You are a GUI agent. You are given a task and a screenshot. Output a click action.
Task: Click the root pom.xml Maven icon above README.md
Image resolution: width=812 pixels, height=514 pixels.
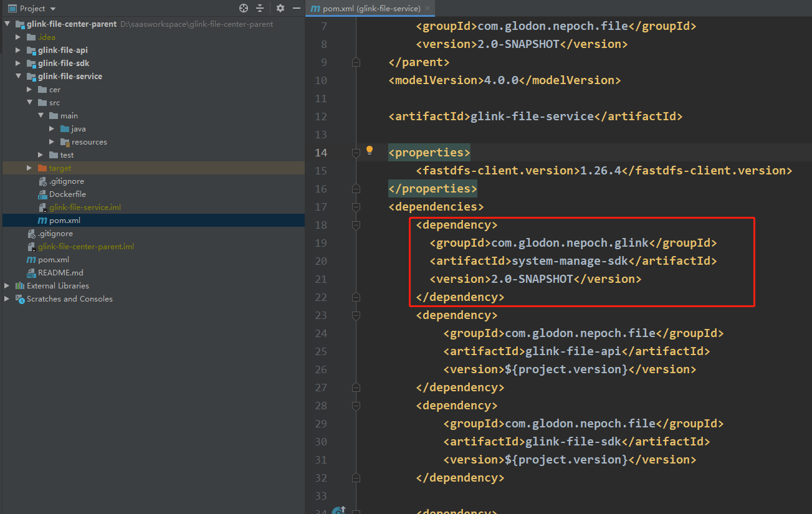(31, 259)
